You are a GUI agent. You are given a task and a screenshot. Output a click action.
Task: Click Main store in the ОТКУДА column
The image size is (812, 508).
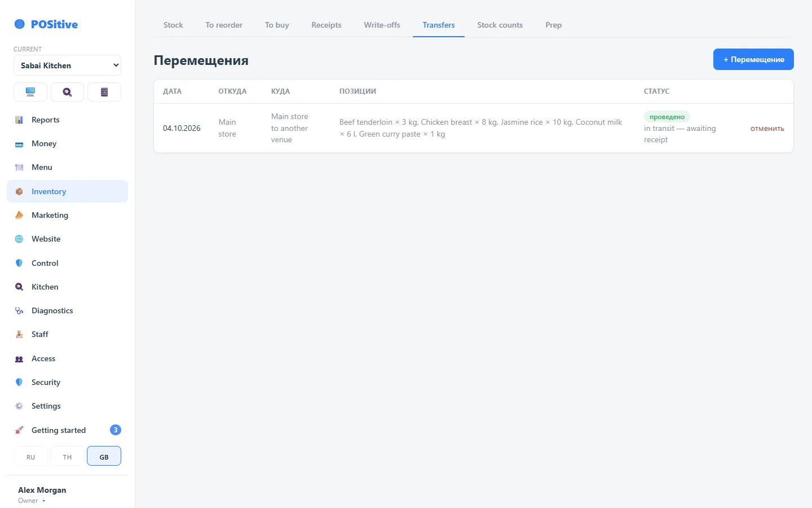tap(227, 128)
